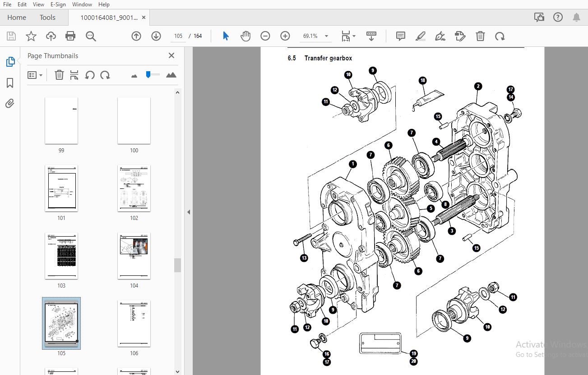Open the Sign document pen icon
This screenshot has width=588, height=375.
(440, 36)
